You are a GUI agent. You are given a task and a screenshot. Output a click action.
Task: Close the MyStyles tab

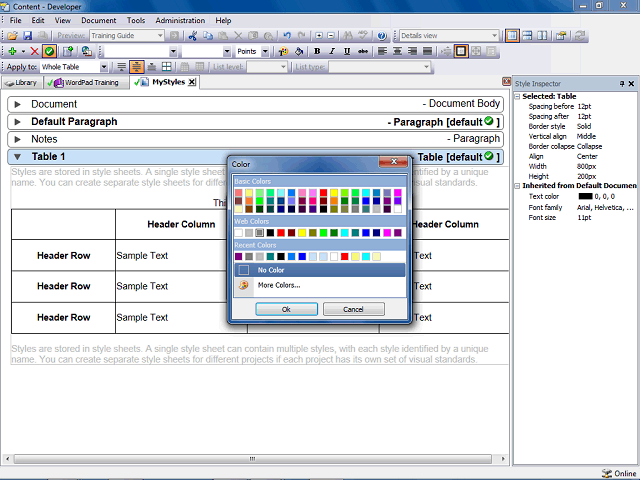(x=192, y=82)
